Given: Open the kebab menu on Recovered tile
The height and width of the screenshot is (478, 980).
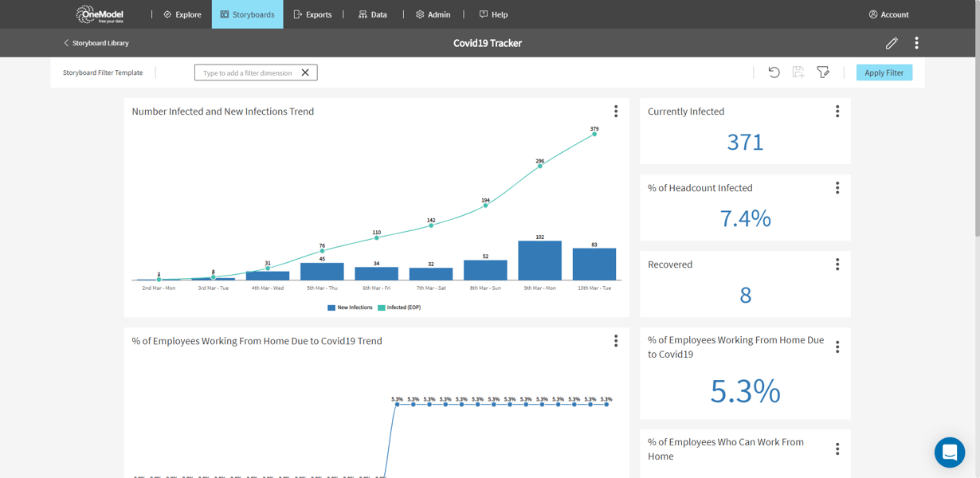Looking at the screenshot, I should 837,264.
